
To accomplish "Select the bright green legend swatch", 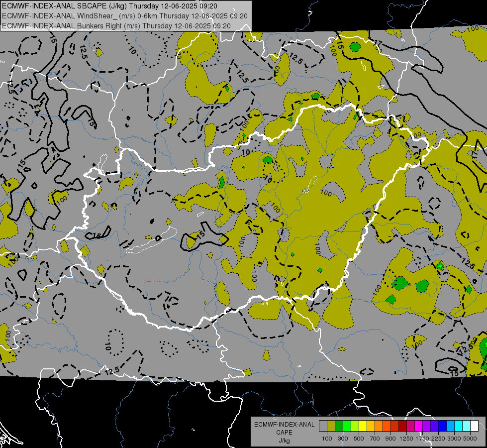I will [x=347, y=426].
